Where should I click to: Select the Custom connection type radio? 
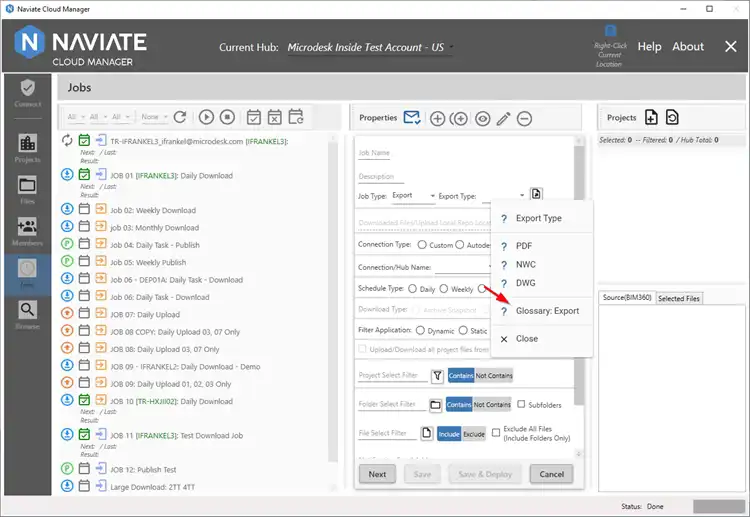[422, 244]
